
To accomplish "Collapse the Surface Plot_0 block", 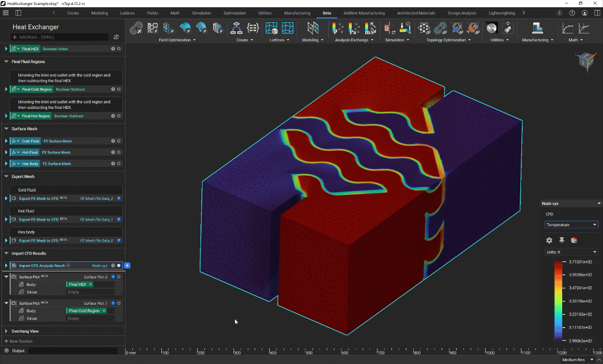I will coord(6,277).
